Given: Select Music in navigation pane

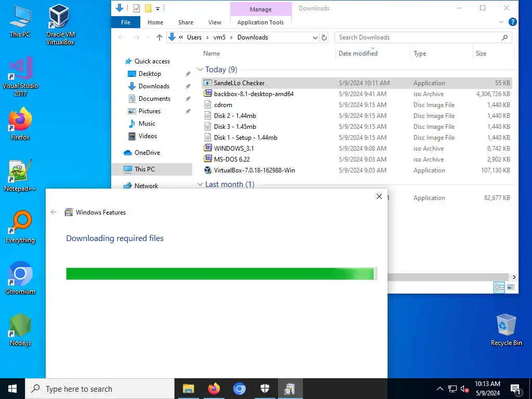Looking at the screenshot, I should point(147,124).
